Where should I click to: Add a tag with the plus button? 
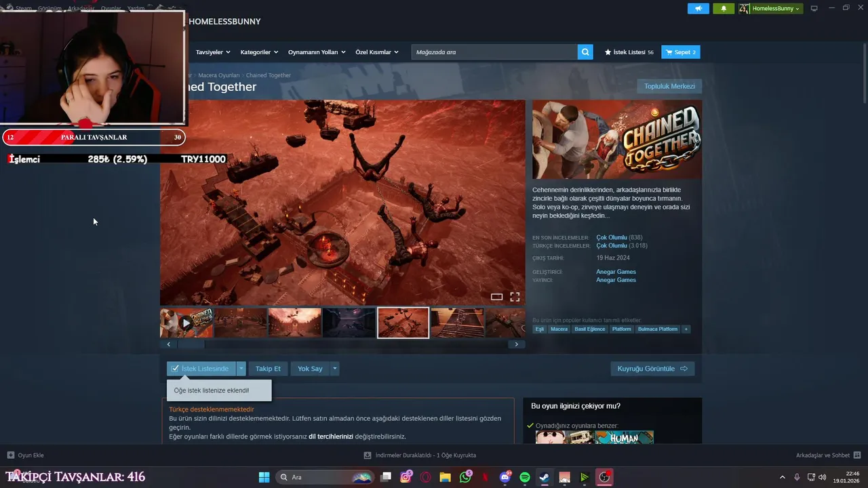[686, 329]
